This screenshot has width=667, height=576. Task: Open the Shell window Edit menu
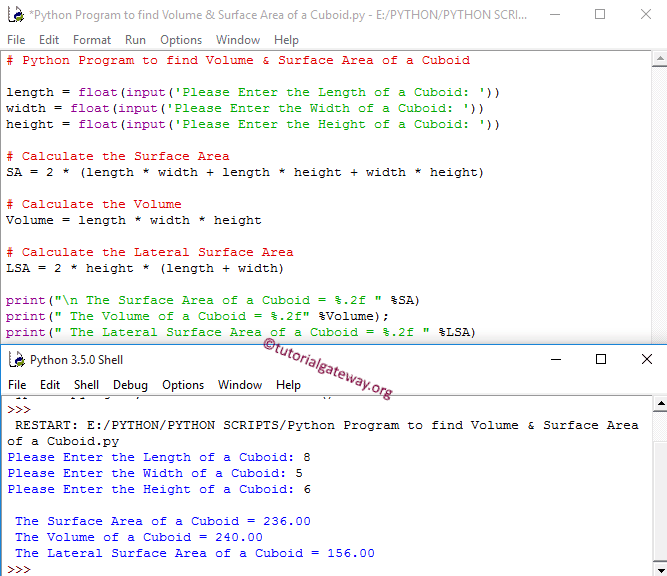[x=50, y=385]
